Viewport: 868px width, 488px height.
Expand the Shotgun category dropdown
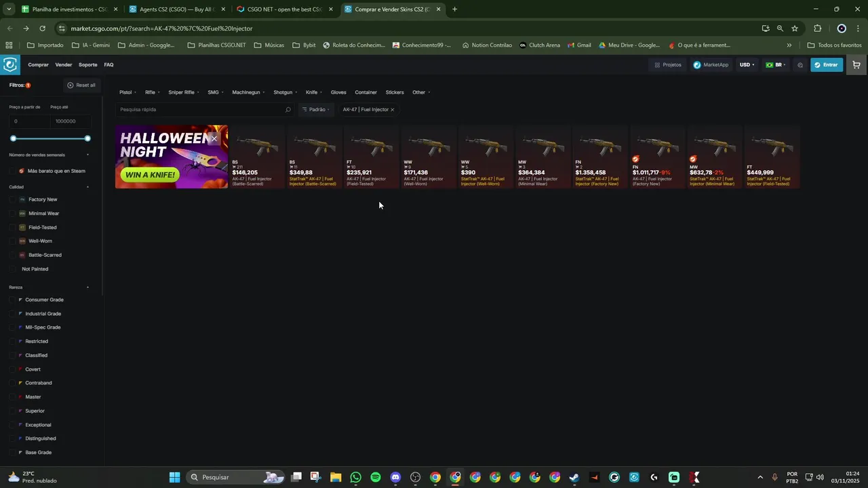click(x=285, y=92)
